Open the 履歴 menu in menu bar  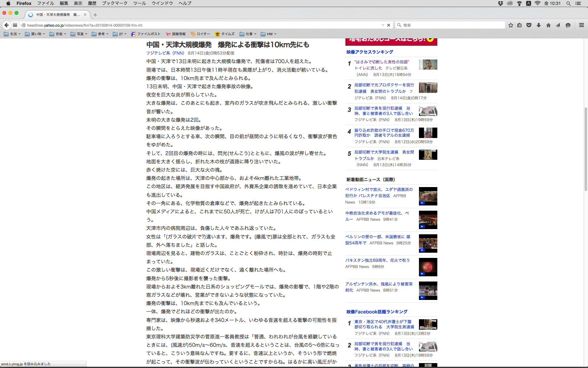[x=92, y=3]
